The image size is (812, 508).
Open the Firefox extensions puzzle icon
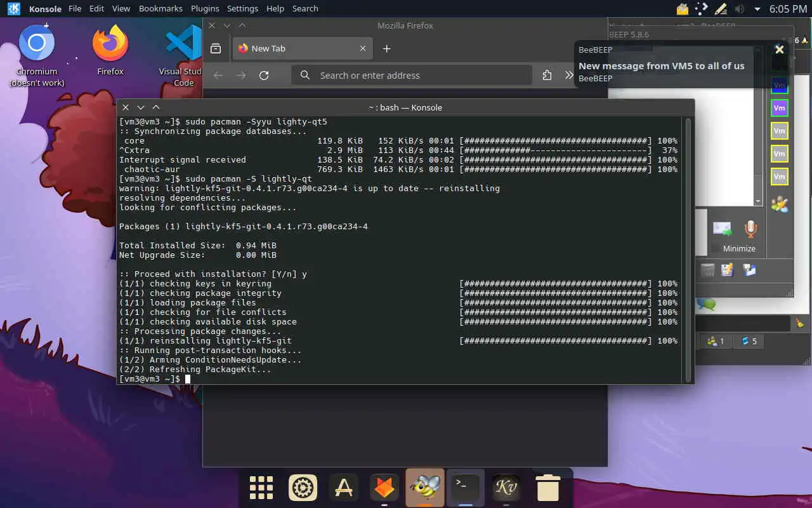[547, 75]
